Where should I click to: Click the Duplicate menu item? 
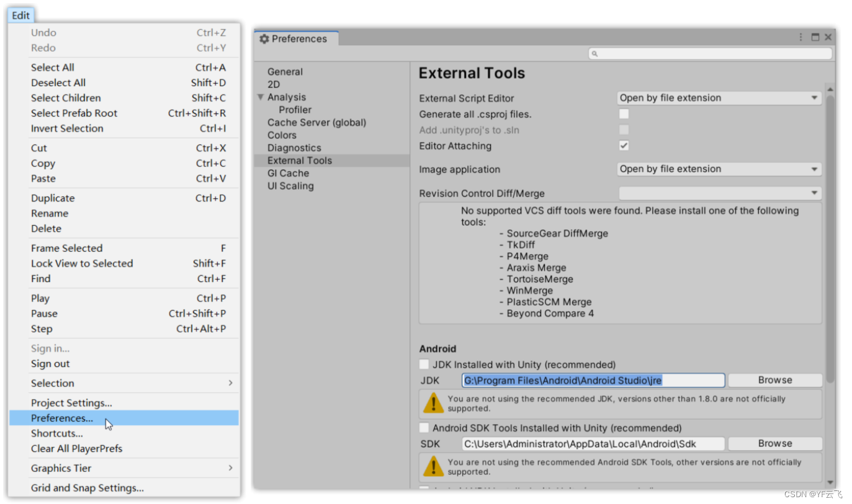(124, 198)
